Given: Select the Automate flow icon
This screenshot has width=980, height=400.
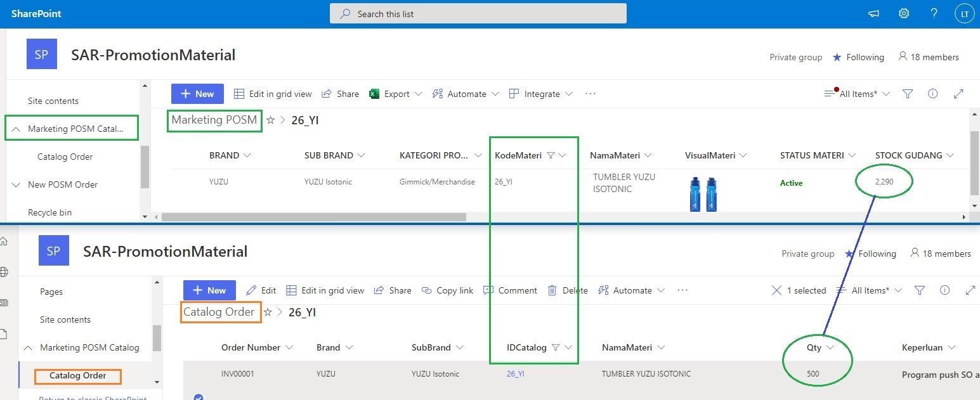Looking at the screenshot, I should point(437,94).
